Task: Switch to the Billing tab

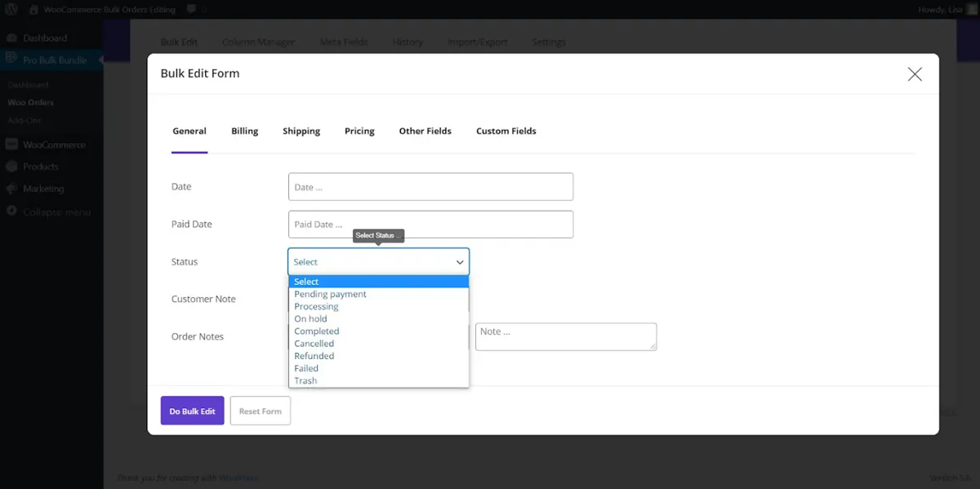Action: 244,131
